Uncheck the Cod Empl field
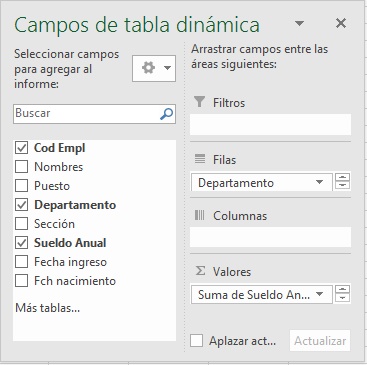Image resolution: width=367 pixels, height=365 pixels. [x=21, y=147]
